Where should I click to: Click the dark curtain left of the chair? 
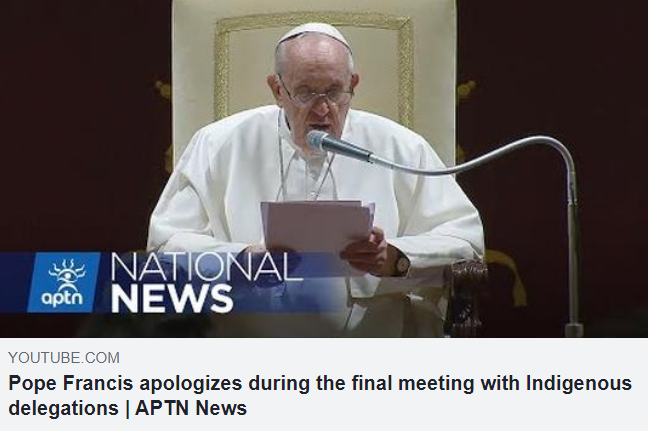coord(85,124)
